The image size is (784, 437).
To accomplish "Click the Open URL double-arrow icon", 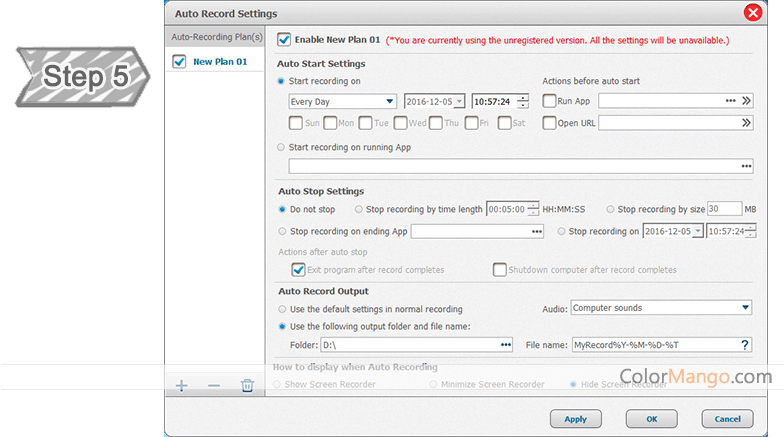I will click(745, 123).
